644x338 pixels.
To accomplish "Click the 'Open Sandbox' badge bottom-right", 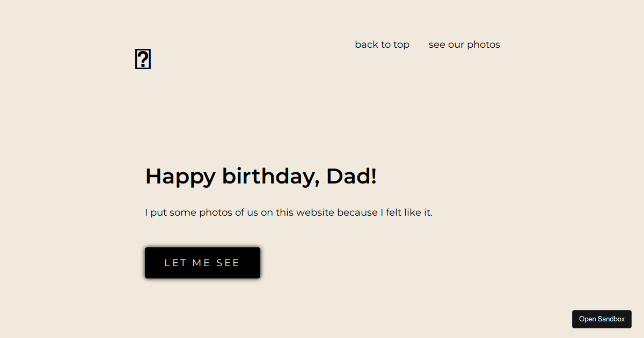I will pos(602,319).
